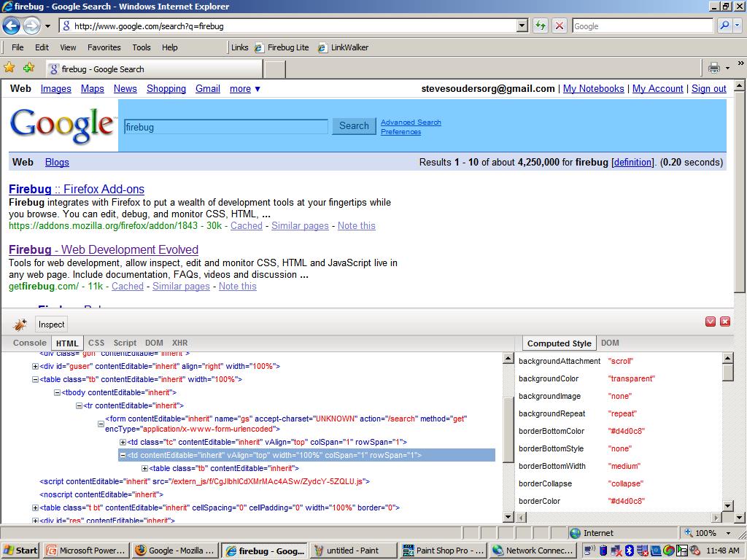The width and height of the screenshot is (747, 560).
Task: Click the backgroundColor "transparent" value
Action: click(632, 379)
